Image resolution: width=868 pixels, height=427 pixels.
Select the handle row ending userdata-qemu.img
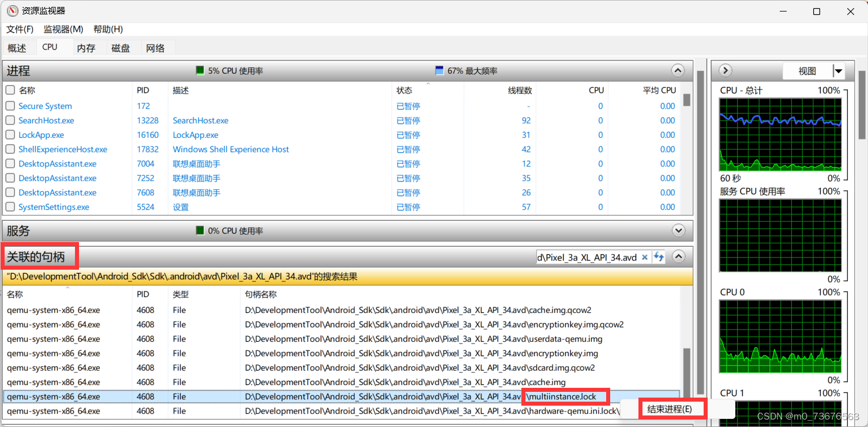coord(341,339)
